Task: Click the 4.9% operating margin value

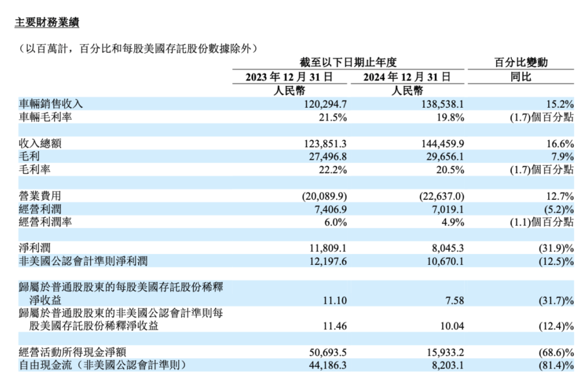Action: tap(453, 222)
